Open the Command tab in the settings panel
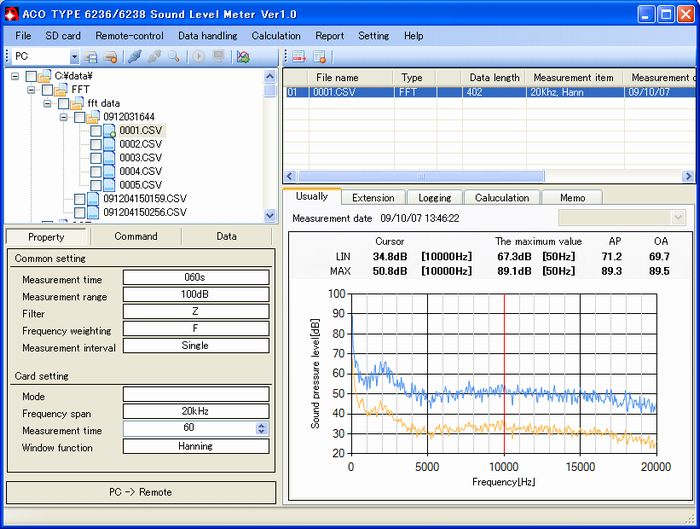The height and width of the screenshot is (529, 700). (x=136, y=237)
